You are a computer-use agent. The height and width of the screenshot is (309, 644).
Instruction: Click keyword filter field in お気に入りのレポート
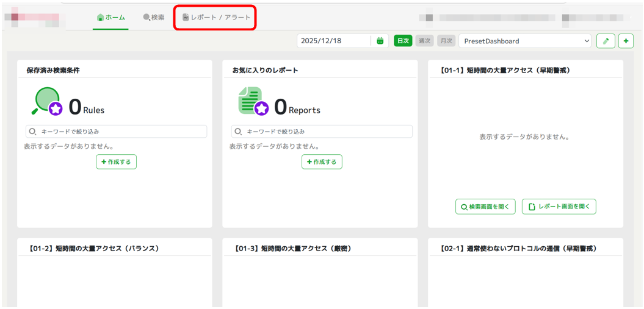(322, 132)
